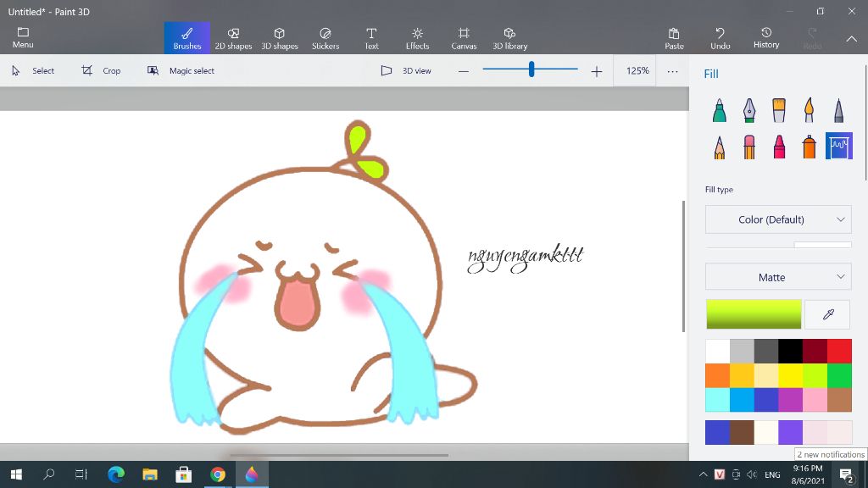Collapse the ribbon with the chevron

tap(851, 39)
